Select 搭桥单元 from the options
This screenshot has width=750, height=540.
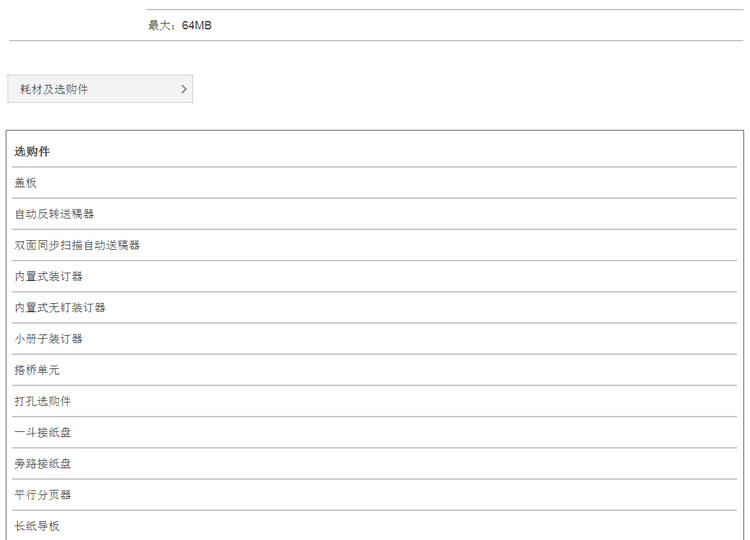(x=375, y=370)
